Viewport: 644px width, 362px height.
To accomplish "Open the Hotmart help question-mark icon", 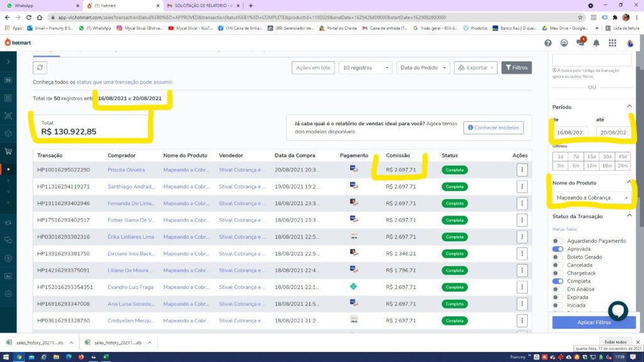I will [548, 43].
